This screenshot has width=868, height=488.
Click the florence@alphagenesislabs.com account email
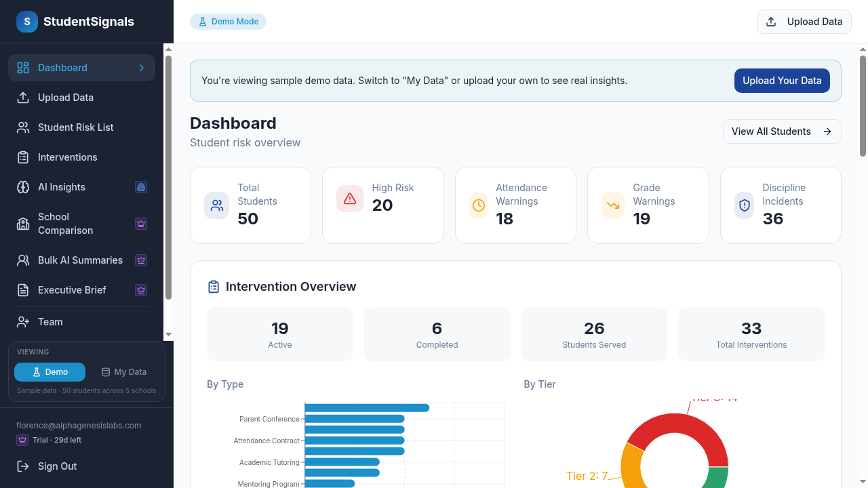point(79,426)
